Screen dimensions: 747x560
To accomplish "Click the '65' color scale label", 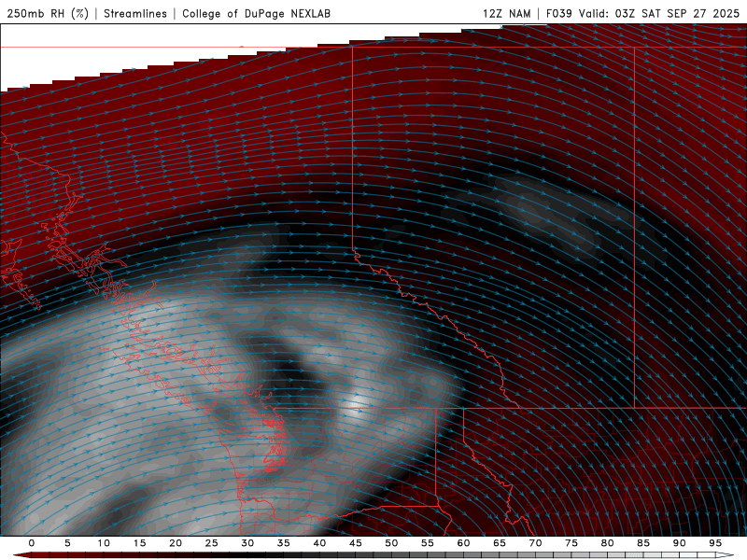I will (x=500, y=543).
